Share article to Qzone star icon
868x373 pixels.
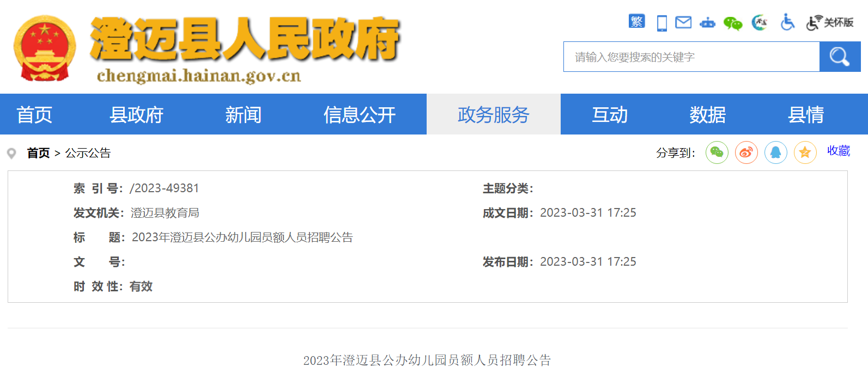805,152
